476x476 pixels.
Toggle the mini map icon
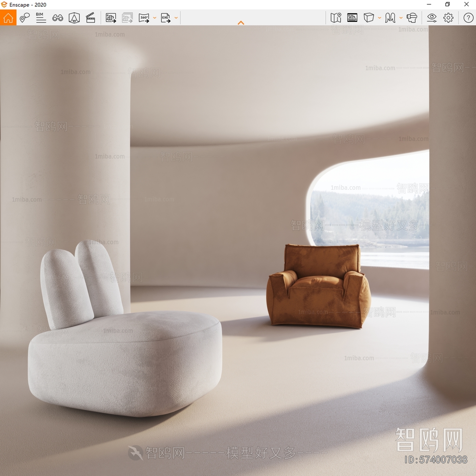pyautogui.click(x=336, y=18)
